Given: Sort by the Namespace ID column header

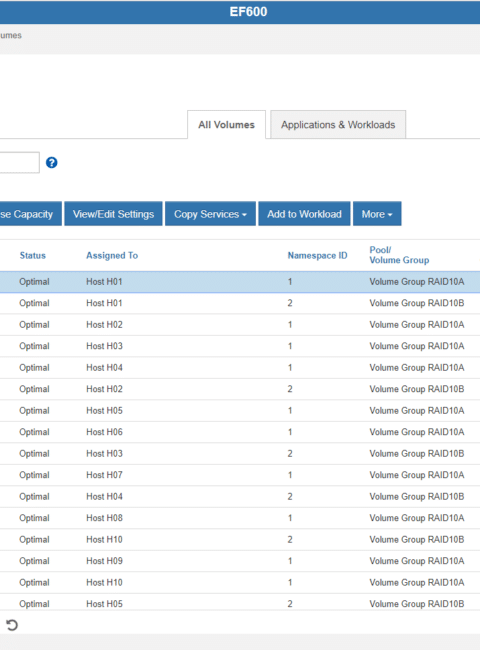Looking at the screenshot, I should 318,255.
